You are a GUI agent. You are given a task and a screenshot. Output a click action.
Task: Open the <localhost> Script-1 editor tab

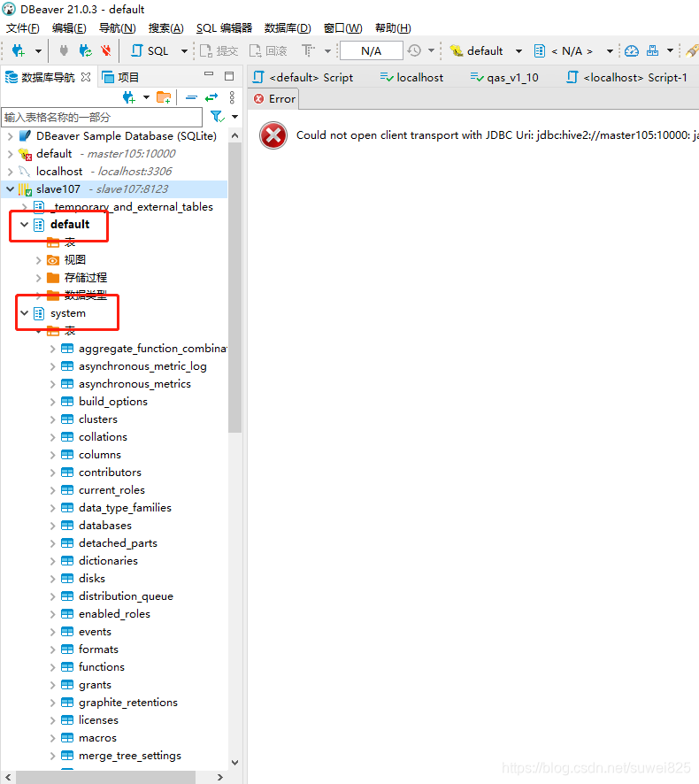627,78
